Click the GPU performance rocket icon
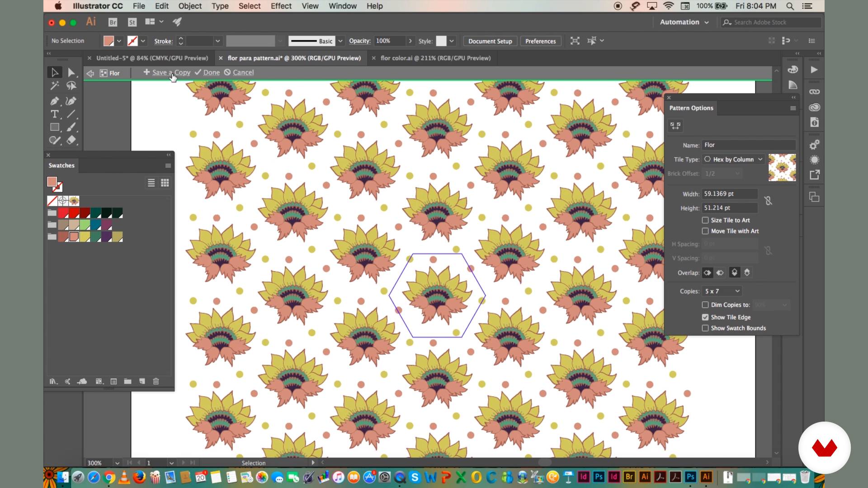This screenshot has width=868, height=488. [177, 22]
